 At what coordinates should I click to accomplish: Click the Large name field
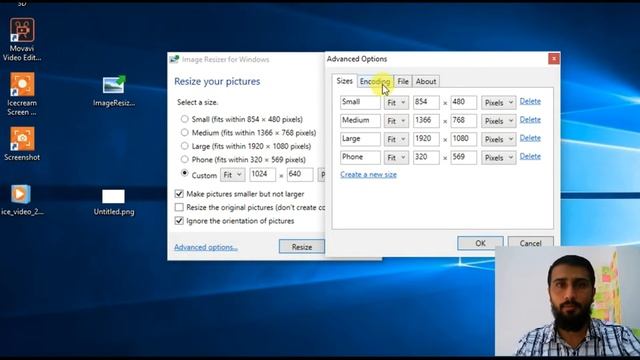pyautogui.click(x=360, y=139)
